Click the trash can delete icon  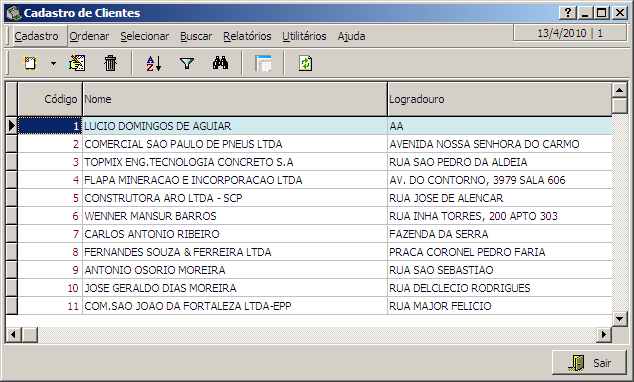(110, 63)
